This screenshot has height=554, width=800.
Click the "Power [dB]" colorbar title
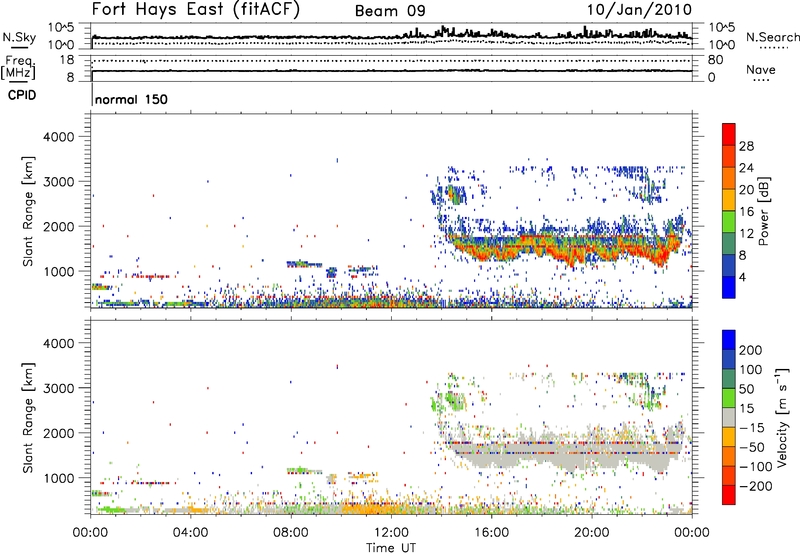(x=764, y=211)
